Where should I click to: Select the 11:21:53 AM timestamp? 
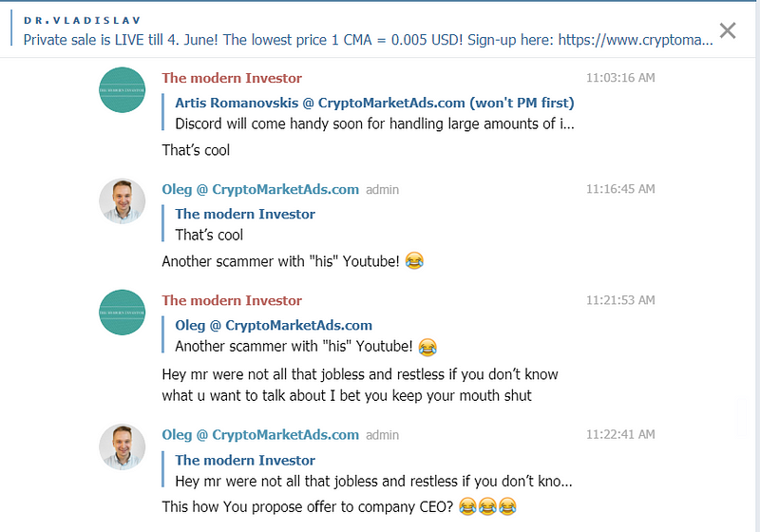pos(620,300)
